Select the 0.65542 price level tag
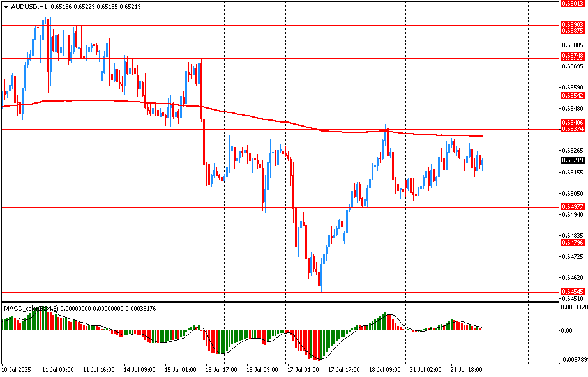The image size is (588, 377). pos(572,96)
